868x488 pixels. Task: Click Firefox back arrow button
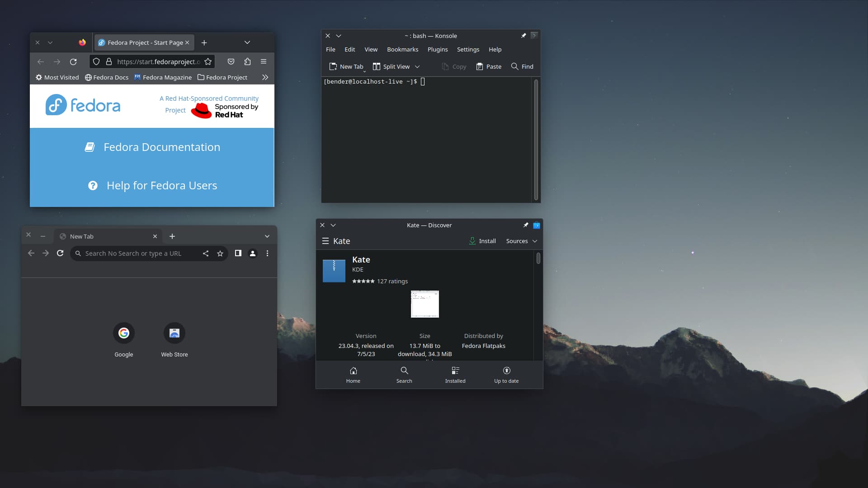point(41,61)
